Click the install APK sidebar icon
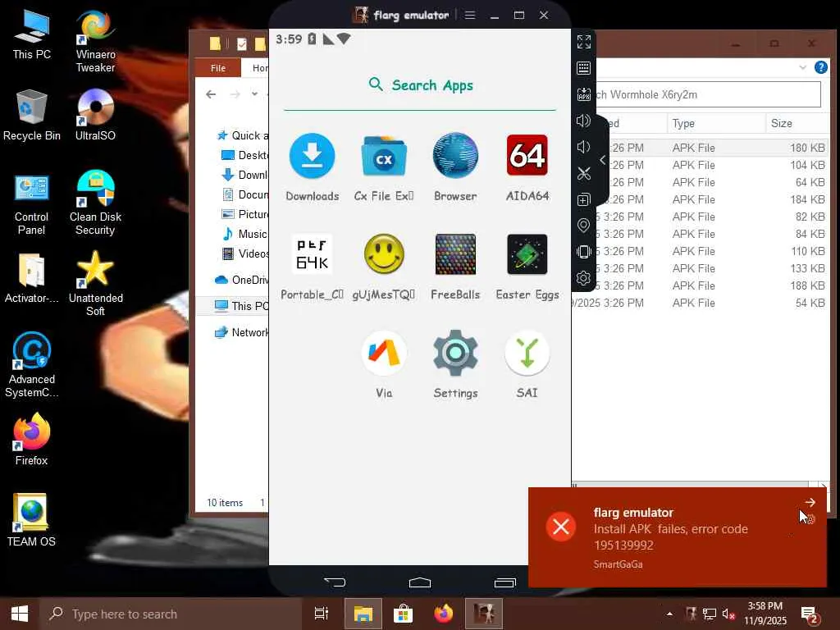 point(584,94)
